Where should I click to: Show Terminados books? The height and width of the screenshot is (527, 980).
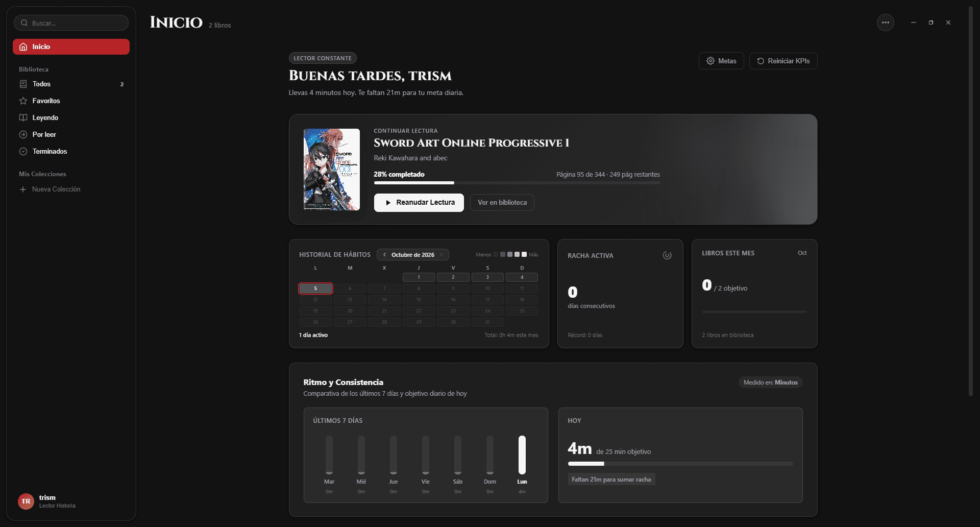pyautogui.click(x=71, y=152)
